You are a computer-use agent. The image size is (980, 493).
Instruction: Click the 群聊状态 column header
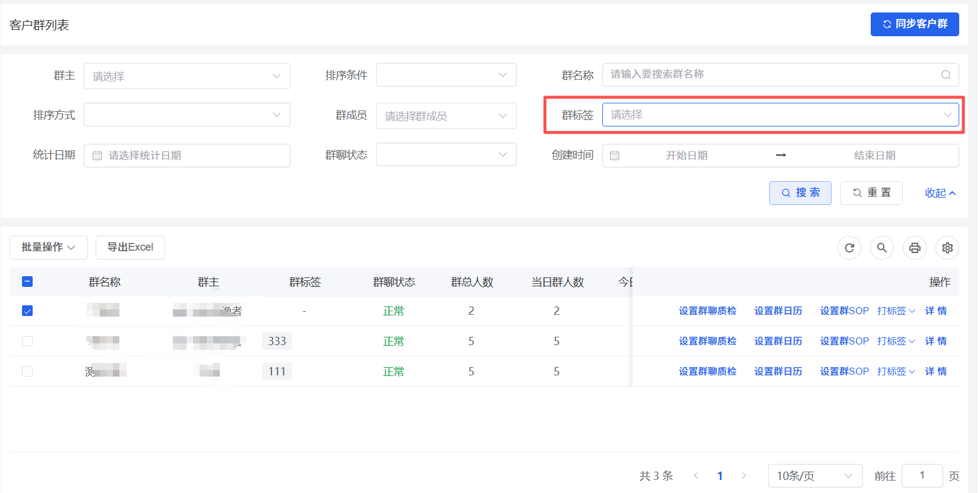point(394,282)
